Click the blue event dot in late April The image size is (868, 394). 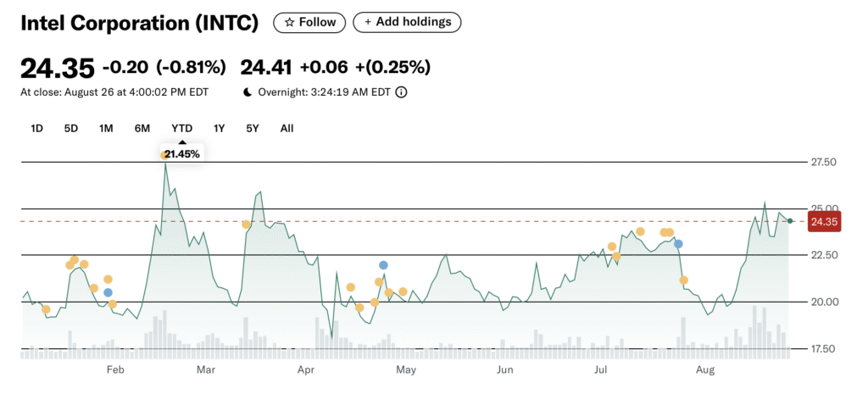383,265
